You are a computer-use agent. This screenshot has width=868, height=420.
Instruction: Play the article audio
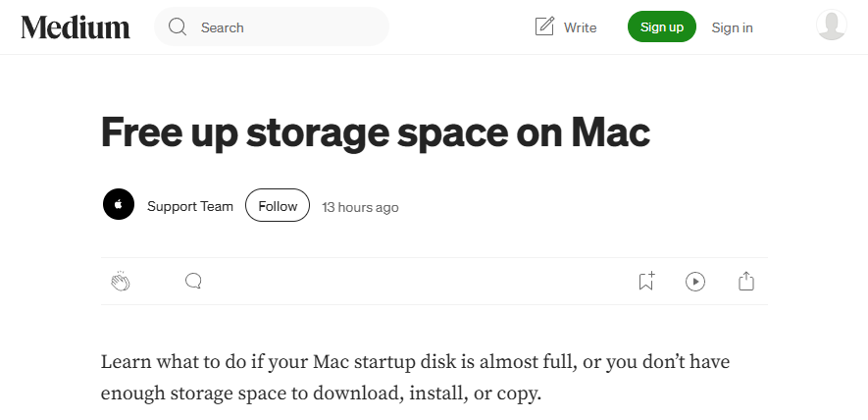695,282
